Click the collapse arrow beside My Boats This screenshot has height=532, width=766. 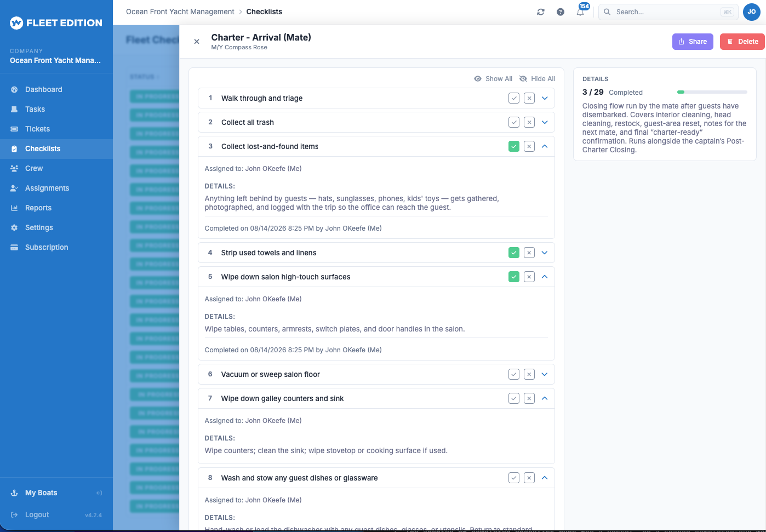[99, 493]
